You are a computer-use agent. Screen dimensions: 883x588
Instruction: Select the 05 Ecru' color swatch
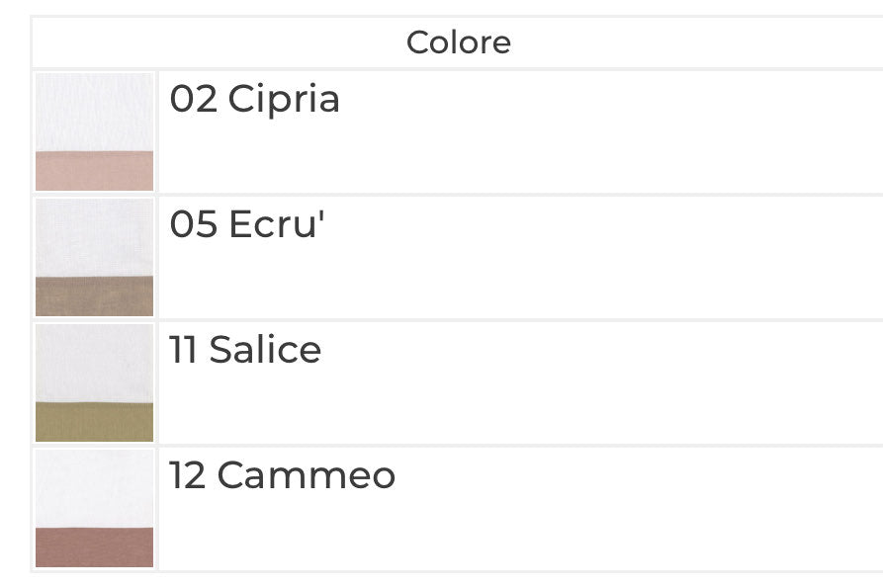tap(94, 257)
